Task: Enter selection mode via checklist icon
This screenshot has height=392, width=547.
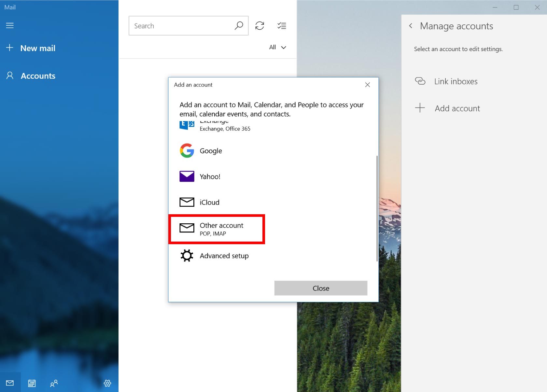Action: [x=282, y=26]
